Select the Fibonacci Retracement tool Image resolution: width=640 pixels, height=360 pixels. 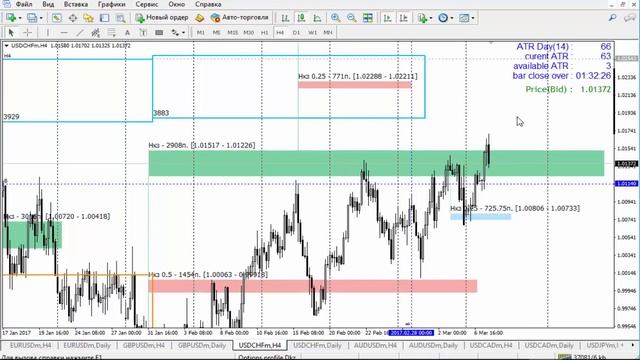click(x=111, y=32)
